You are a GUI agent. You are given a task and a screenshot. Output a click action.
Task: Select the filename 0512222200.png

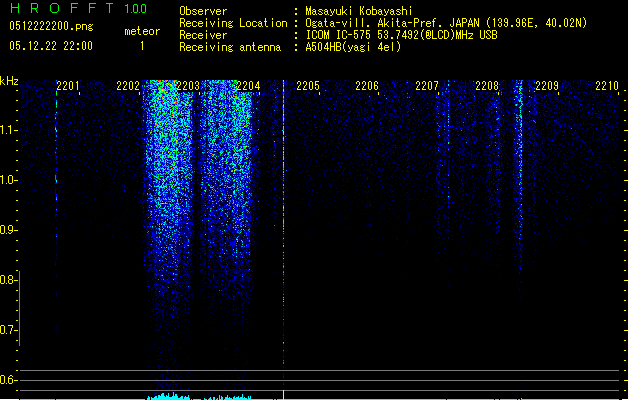tap(51, 26)
